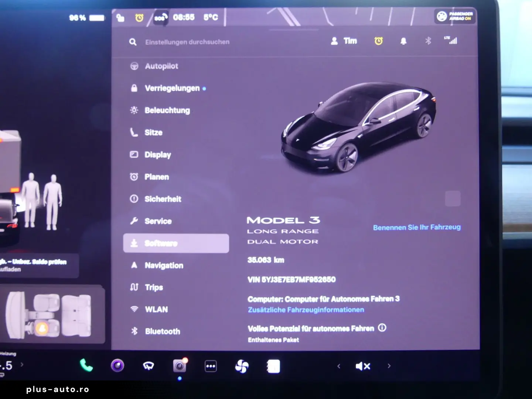This screenshot has height=399, width=532.
Task: Open the dashcam camera icon
Action: 180,366
